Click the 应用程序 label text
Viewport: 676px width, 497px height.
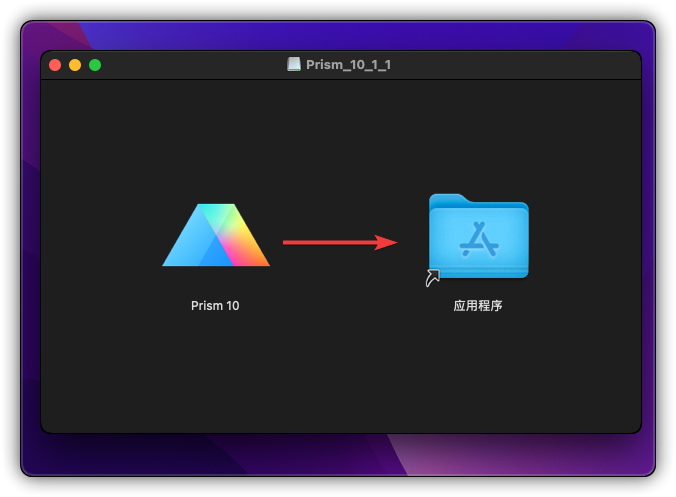point(478,306)
